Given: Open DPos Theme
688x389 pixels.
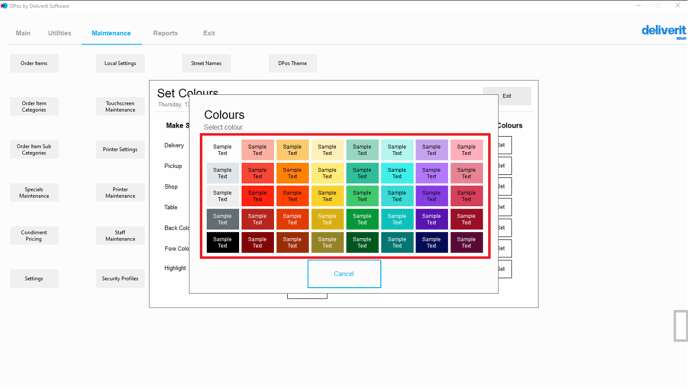Looking at the screenshot, I should click(292, 63).
